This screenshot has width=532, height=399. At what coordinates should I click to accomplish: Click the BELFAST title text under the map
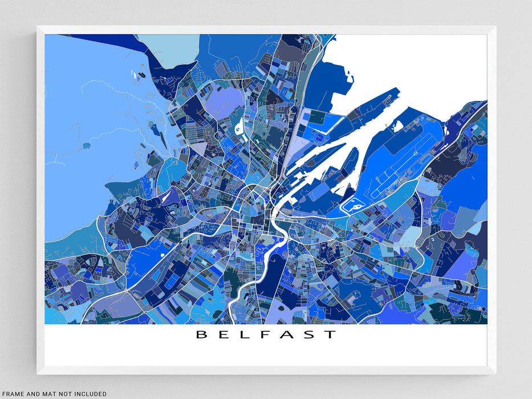266,335
